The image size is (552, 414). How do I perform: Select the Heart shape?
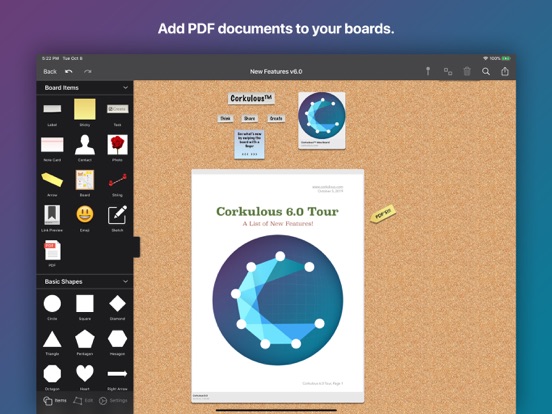[x=85, y=374]
